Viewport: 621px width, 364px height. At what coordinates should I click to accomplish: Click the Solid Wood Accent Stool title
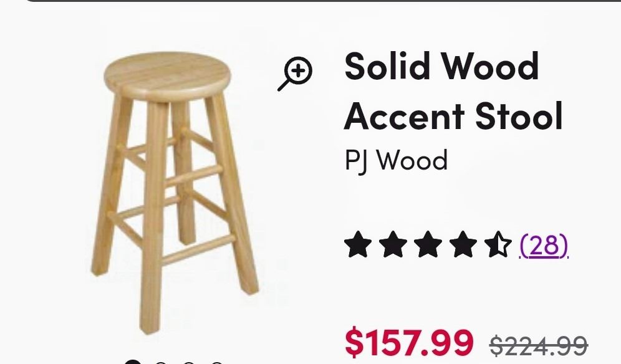point(453,91)
